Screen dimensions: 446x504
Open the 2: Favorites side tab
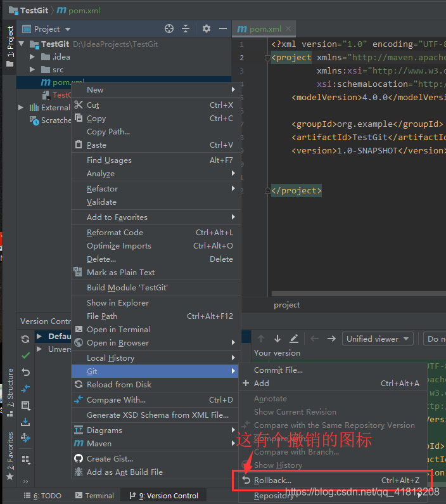pyautogui.click(x=10, y=456)
